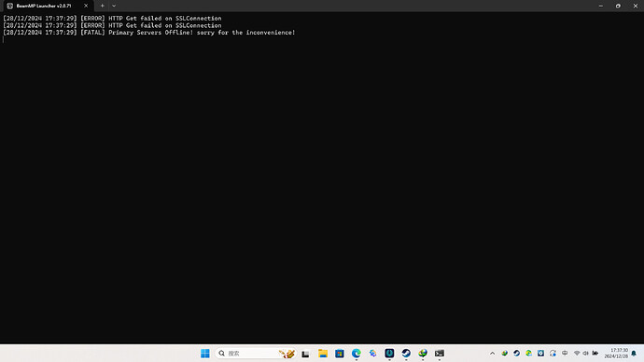The height and width of the screenshot is (362, 644).
Task: Open Microsoft Store from the taskbar
Action: [x=340, y=354]
